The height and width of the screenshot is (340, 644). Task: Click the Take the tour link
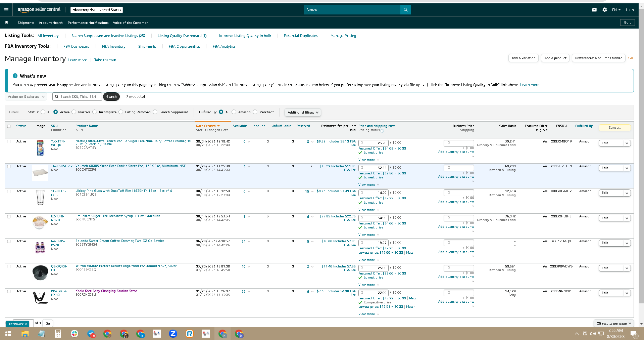coord(105,60)
